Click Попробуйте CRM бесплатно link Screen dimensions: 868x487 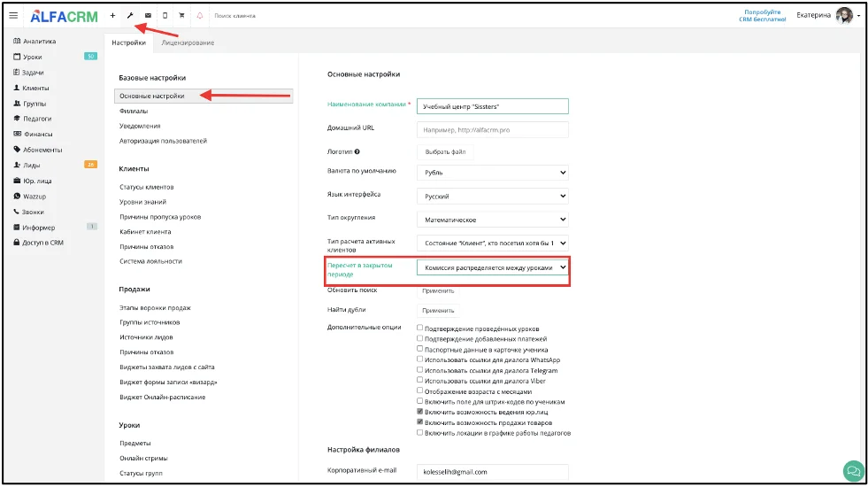[763, 16]
